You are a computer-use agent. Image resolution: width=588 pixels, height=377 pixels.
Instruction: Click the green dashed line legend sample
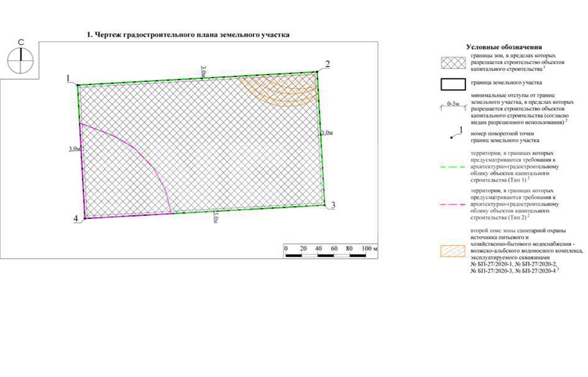pyautogui.click(x=453, y=167)
